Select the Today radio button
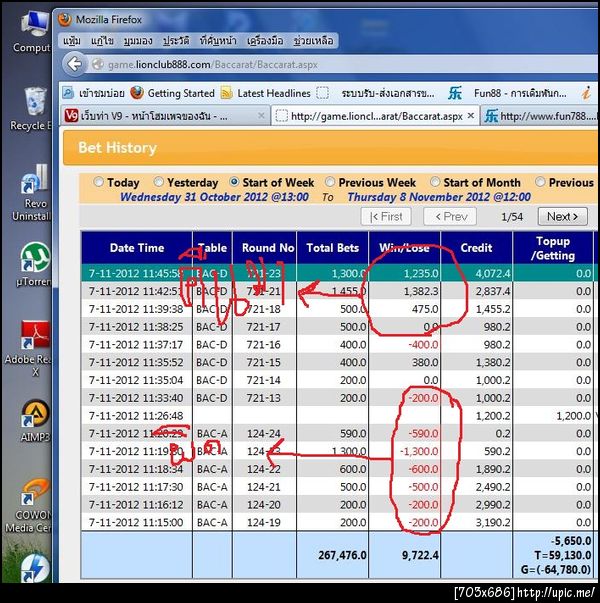Viewport: 600px width, 603px height. click(x=98, y=182)
